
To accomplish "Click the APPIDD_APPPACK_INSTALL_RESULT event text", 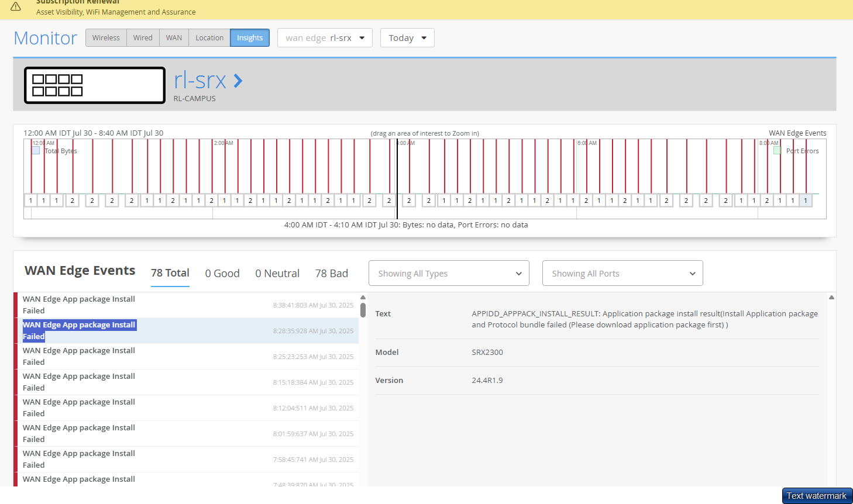I will [x=645, y=319].
